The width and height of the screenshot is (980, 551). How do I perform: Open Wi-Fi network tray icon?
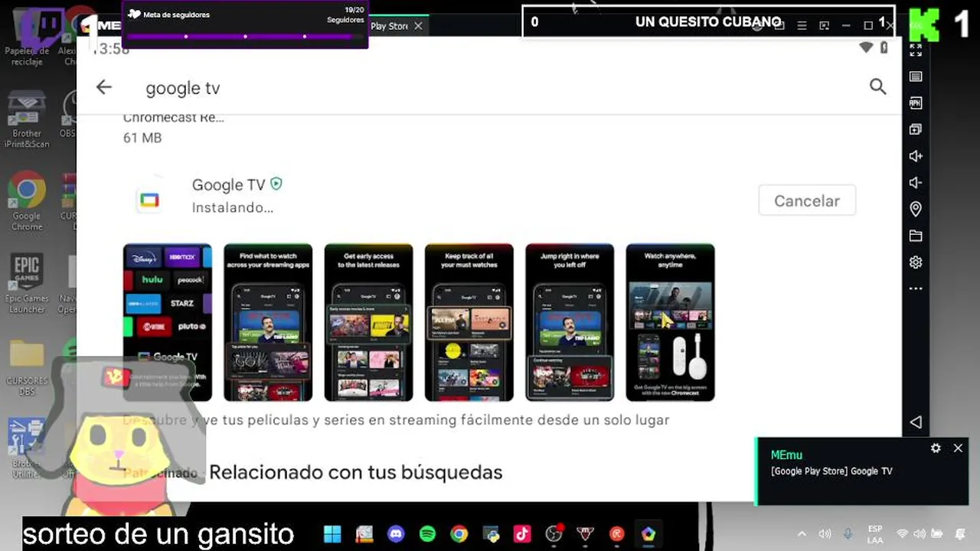pyautogui.click(x=902, y=533)
